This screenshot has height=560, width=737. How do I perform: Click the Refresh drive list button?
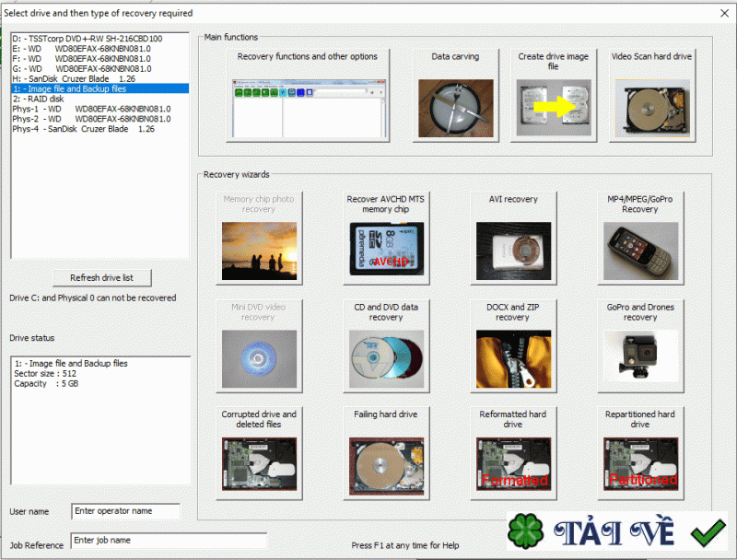click(102, 277)
